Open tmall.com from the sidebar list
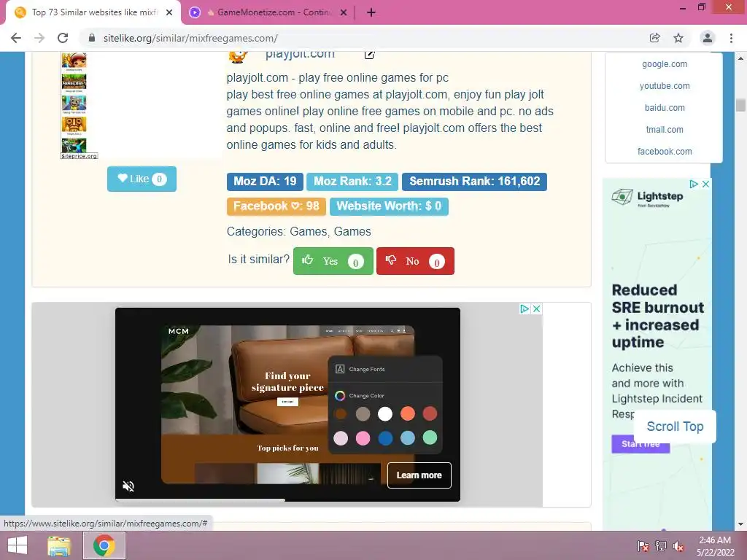 [x=665, y=130]
